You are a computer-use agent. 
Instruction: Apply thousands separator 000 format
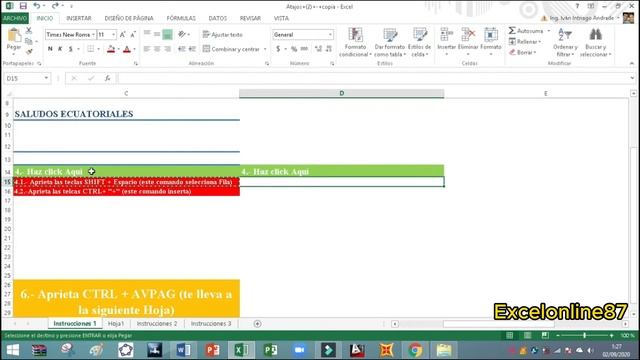coord(304,49)
